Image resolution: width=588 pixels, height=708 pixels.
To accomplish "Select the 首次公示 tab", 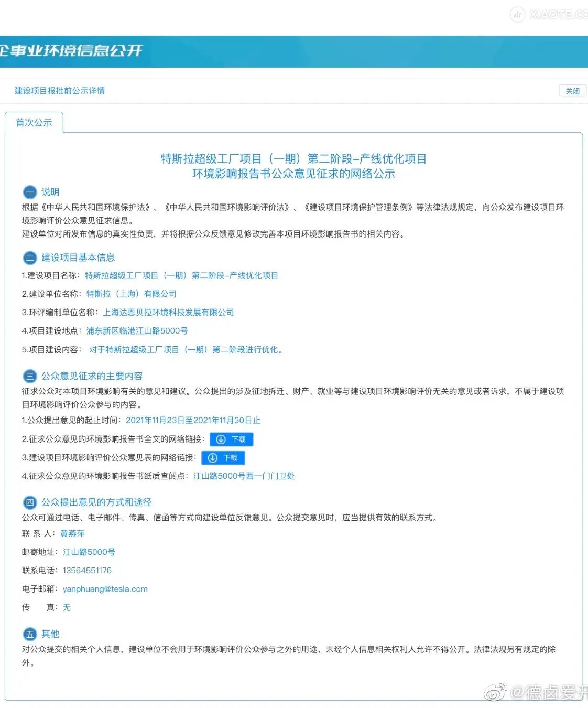I will [x=34, y=123].
